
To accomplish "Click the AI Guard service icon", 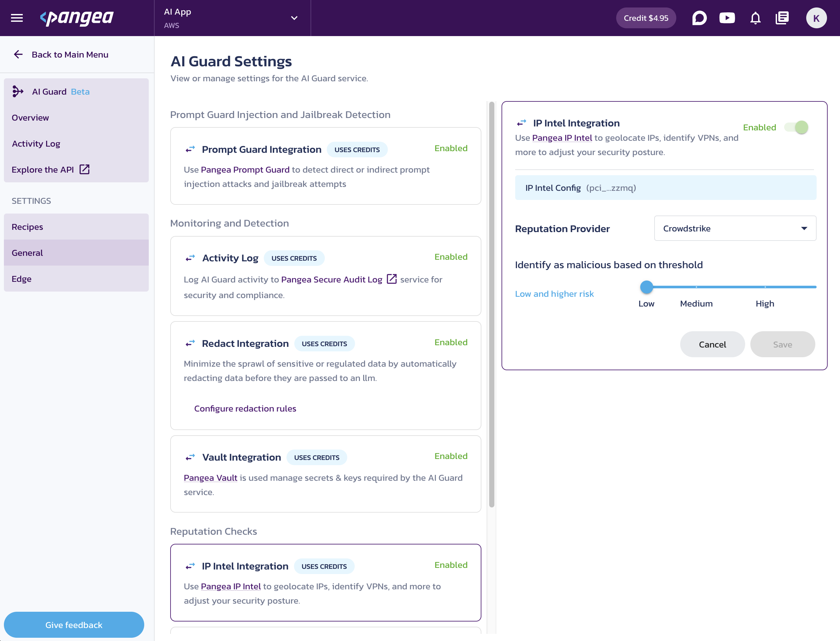I will 18,92.
